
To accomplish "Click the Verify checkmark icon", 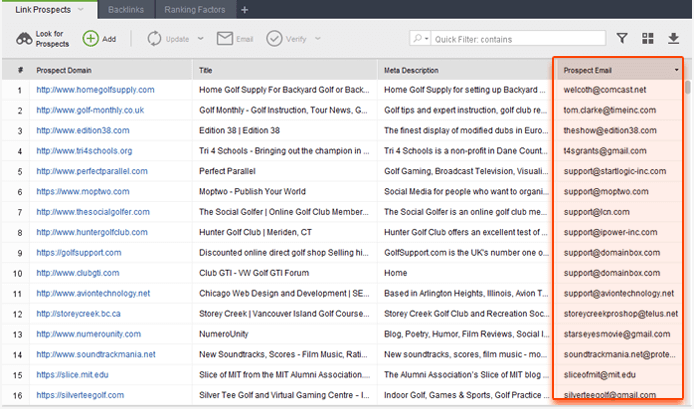I will coord(275,39).
